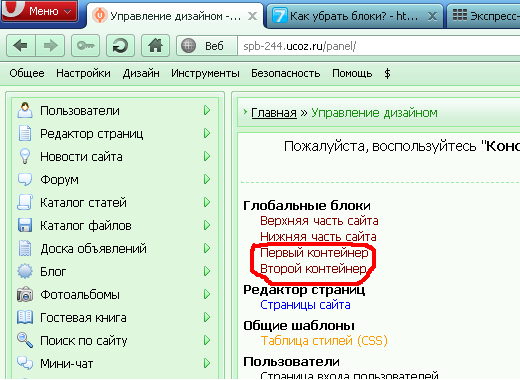Click the Редактор страниц page icon
Screen dimensions: 520x380
click(25, 133)
